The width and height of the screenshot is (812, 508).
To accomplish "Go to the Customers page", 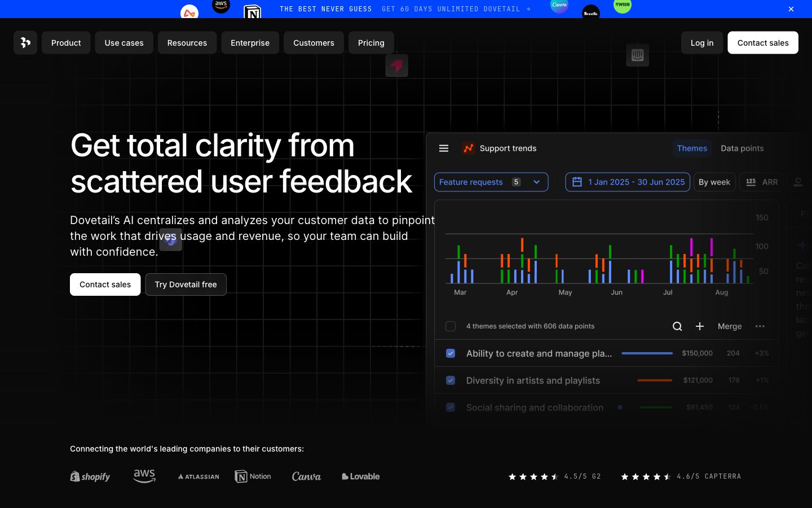I will pos(314,43).
